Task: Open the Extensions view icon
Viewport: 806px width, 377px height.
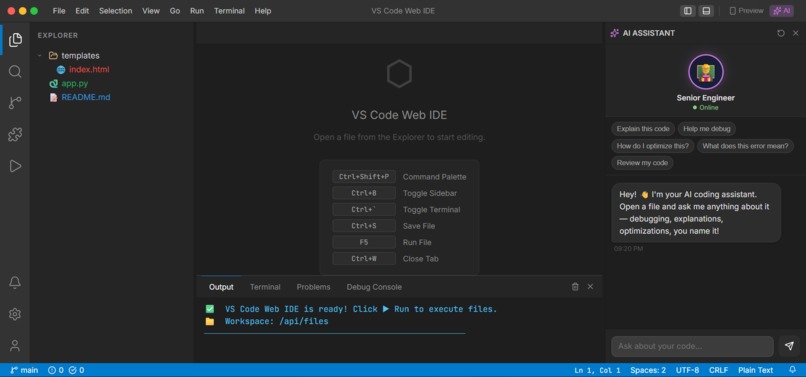Action: [x=15, y=135]
